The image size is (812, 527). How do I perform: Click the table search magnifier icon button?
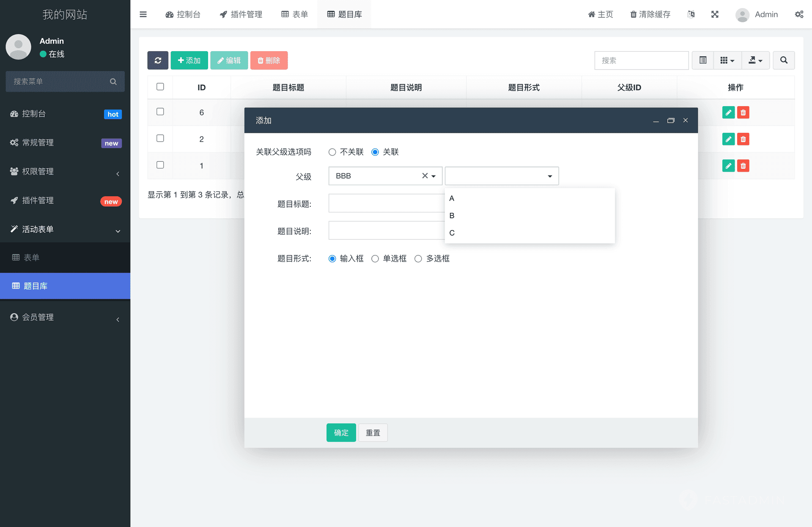(x=784, y=60)
